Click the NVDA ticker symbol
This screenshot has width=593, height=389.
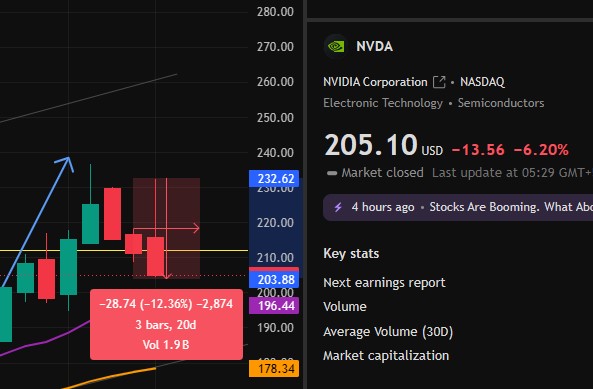[x=374, y=46]
